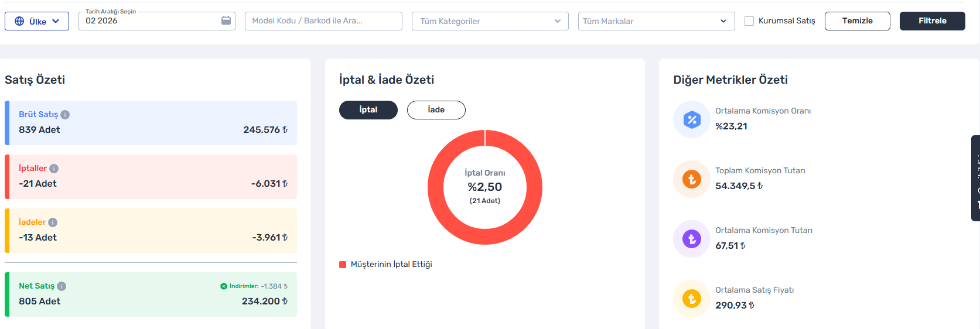
Task: Click the info icon beside İptaller
Action: 54,169
